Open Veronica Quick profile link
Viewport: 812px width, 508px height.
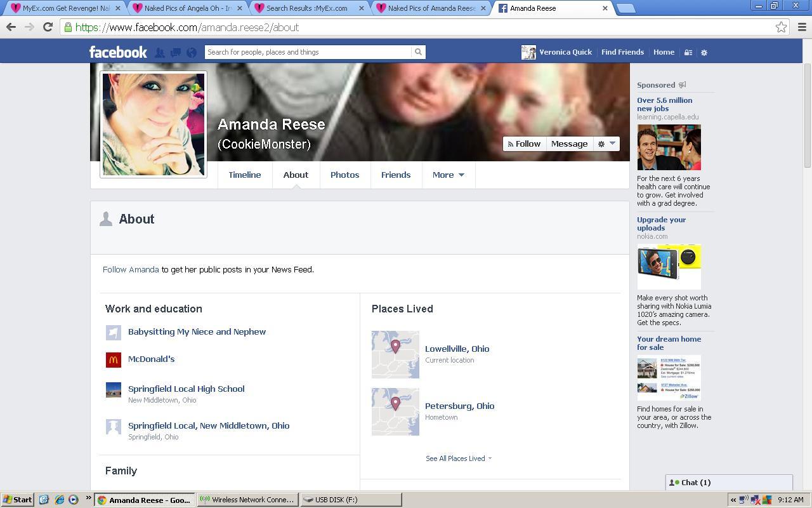(557, 52)
